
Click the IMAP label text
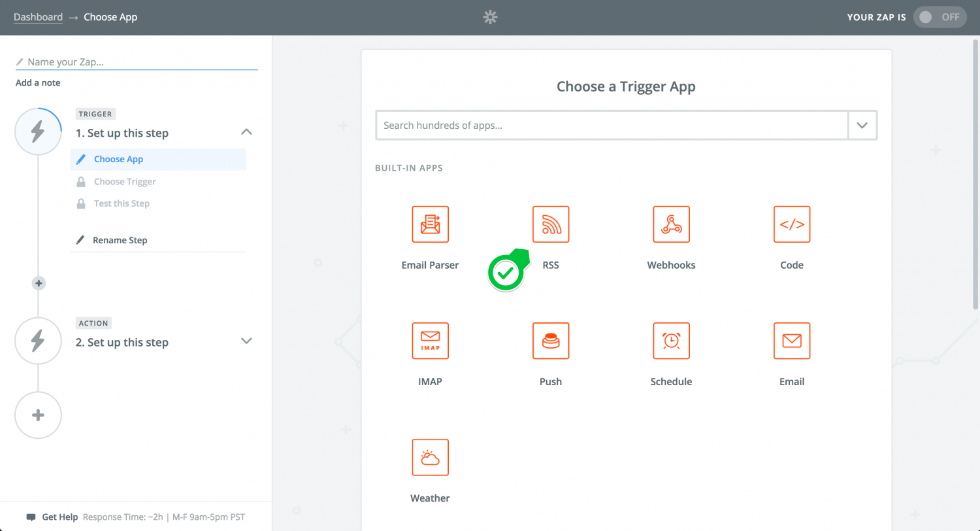coord(430,382)
